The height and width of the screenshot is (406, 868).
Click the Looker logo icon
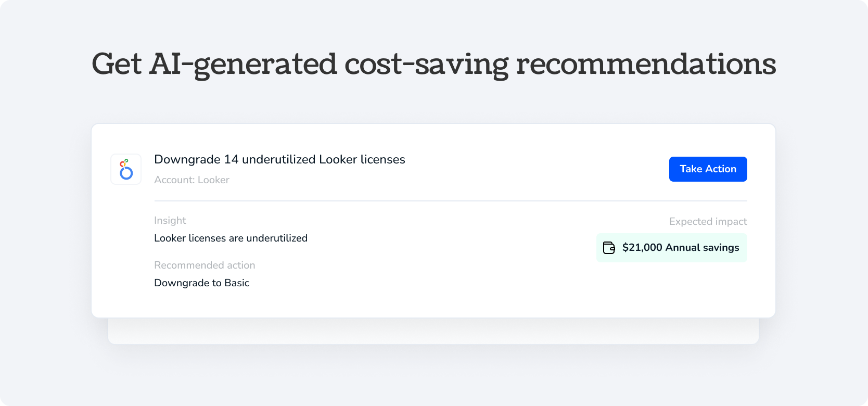coord(126,169)
